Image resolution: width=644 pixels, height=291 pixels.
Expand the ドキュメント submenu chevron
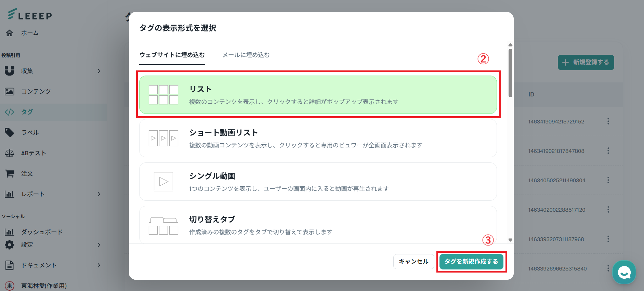coord(99,265)
